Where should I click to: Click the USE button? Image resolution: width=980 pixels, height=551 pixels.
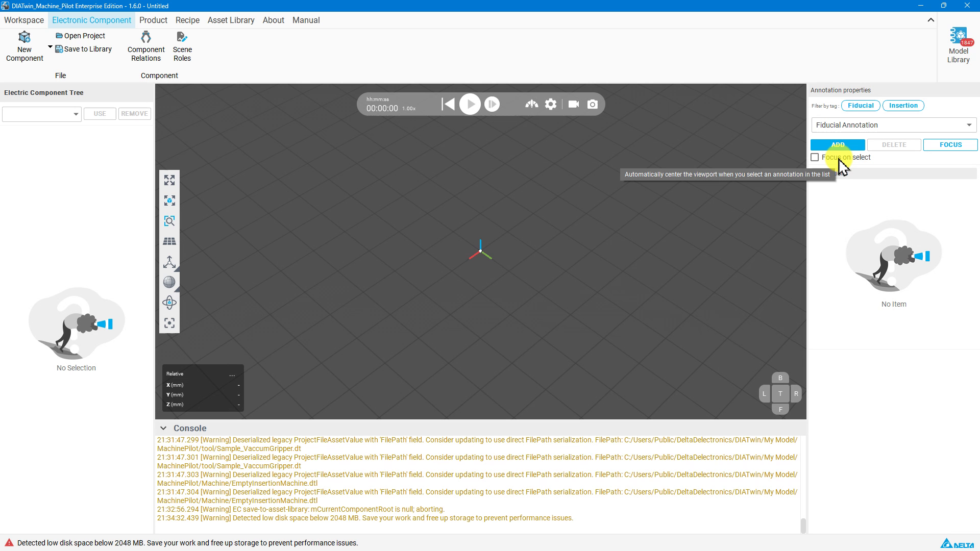[x=100, y=114]
